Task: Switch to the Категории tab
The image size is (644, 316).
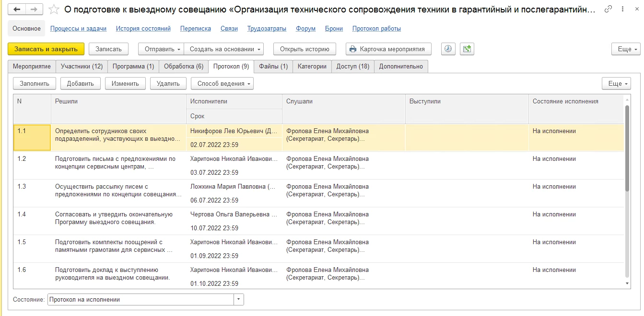Action: [x=312, y=67]
